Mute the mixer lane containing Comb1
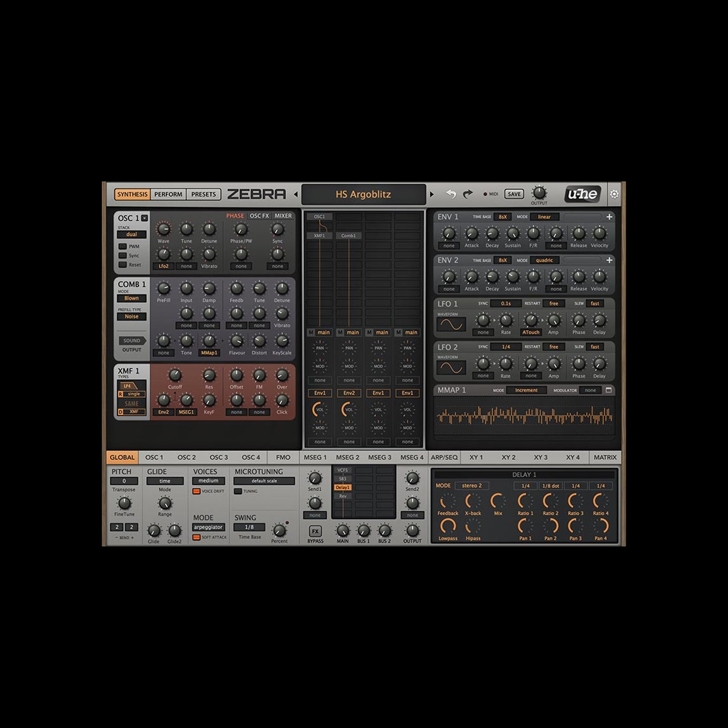Screen dimensions: 728x728 340,333
